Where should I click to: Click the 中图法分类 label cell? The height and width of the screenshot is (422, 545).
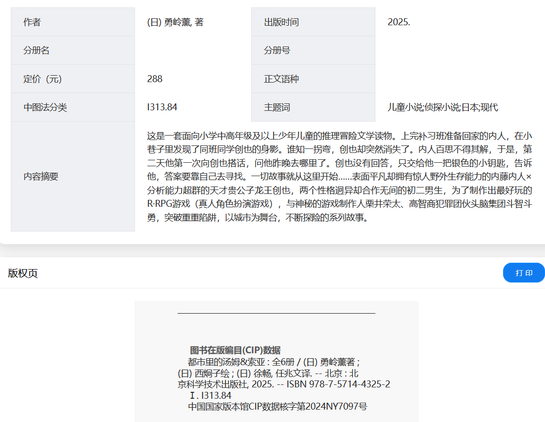point(73,107)
